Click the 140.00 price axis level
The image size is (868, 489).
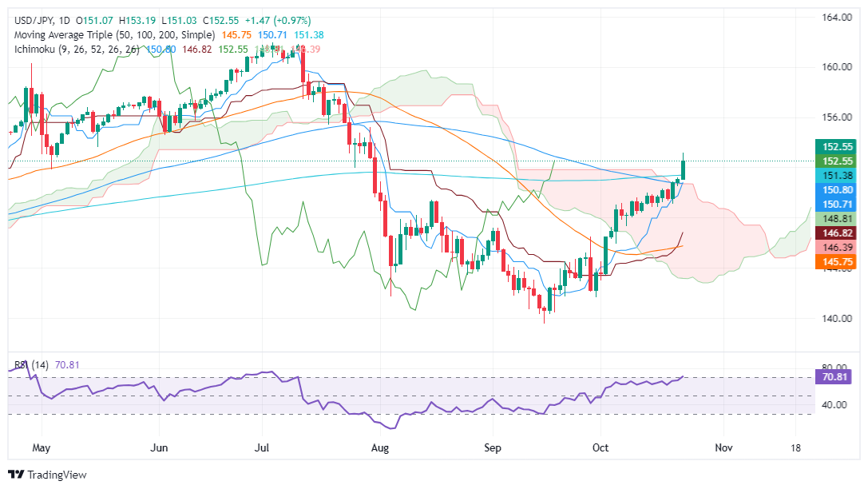tap(836, 319)
